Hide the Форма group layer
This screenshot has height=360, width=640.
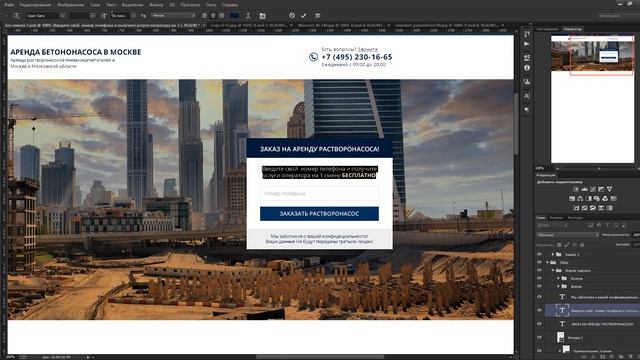tap(539, 287)
